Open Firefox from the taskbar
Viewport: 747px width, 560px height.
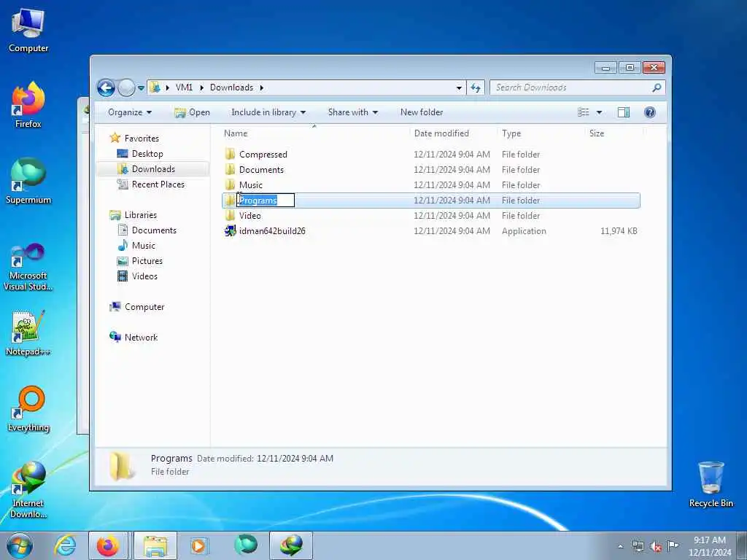(108, 545)
